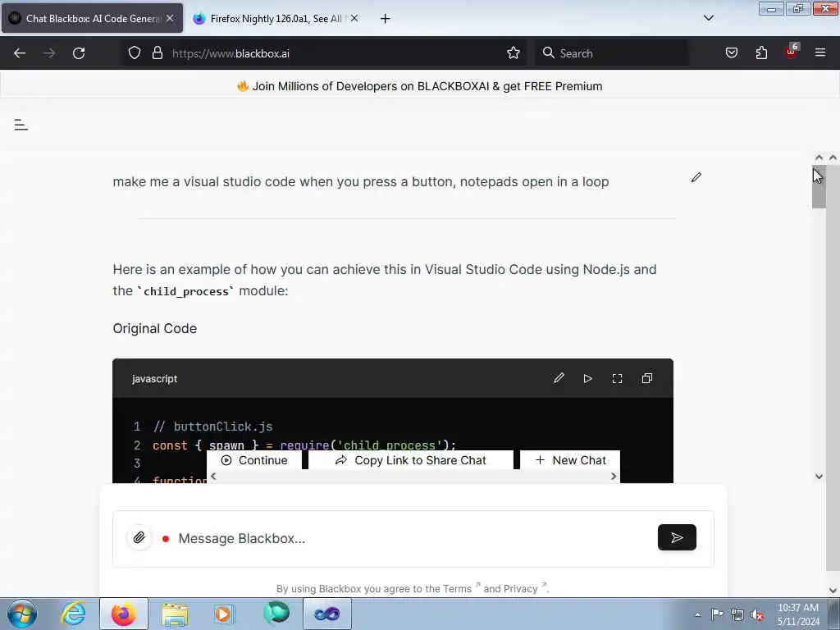Start a New Chat
This screenshot has height=630, width=840.
pyautogui.click(x=570, y=460)
